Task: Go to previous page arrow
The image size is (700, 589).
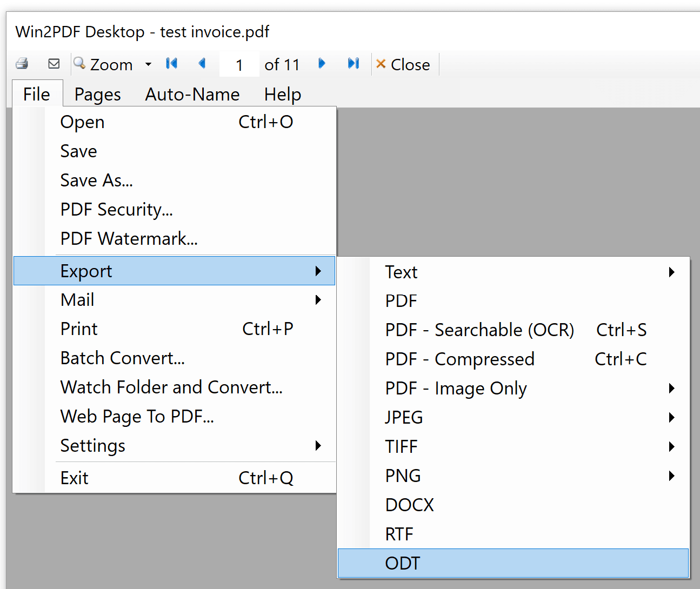Action: 203,64
